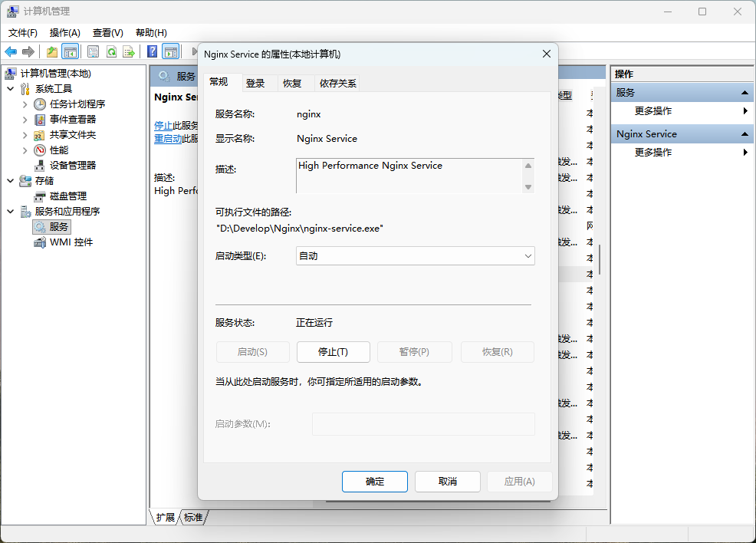Image resolution: width=756 pixels, height=543 pixels.
Task: Open the 文件(F) menu
Action: click(x=23, y=33)
